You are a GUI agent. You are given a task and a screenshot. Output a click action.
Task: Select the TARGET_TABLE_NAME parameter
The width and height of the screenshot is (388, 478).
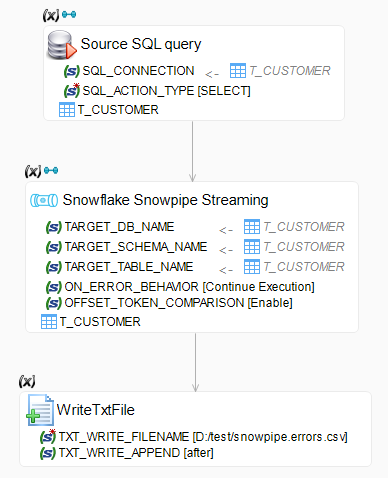(129, 267)
